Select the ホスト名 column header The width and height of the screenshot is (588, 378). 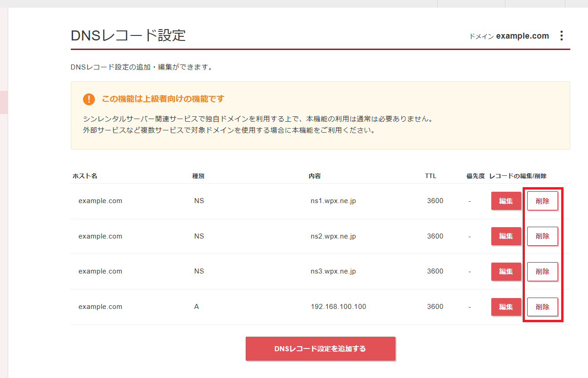85,176
